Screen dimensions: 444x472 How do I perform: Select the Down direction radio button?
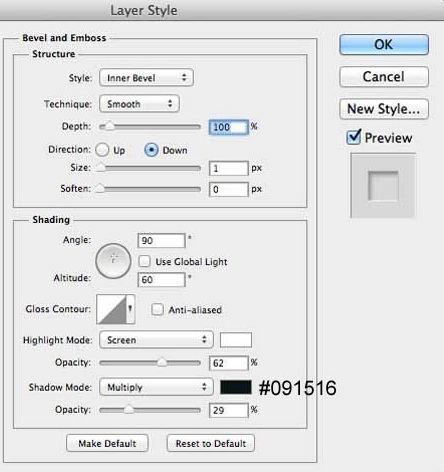pos(151,150)
